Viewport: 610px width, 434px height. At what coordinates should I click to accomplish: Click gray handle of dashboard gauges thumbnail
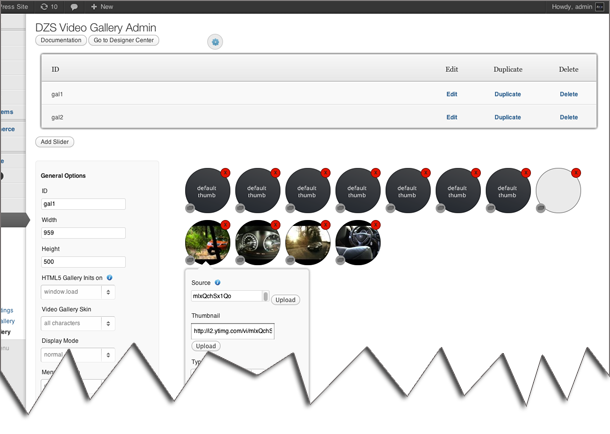point(240,260)
